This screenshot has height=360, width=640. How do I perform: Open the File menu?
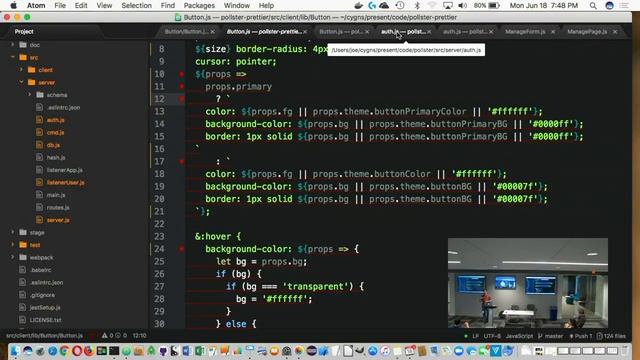pyautogui.click(x=60, y=5)
